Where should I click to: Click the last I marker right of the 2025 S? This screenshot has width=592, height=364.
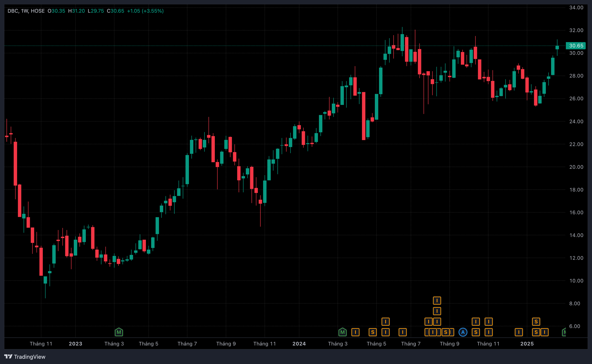[544, 332]
